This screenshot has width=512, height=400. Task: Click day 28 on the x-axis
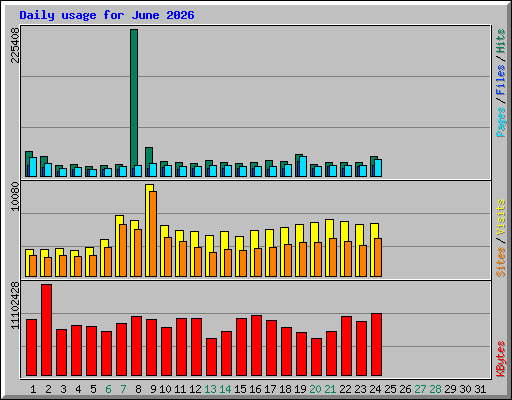[x=435, y=389]
